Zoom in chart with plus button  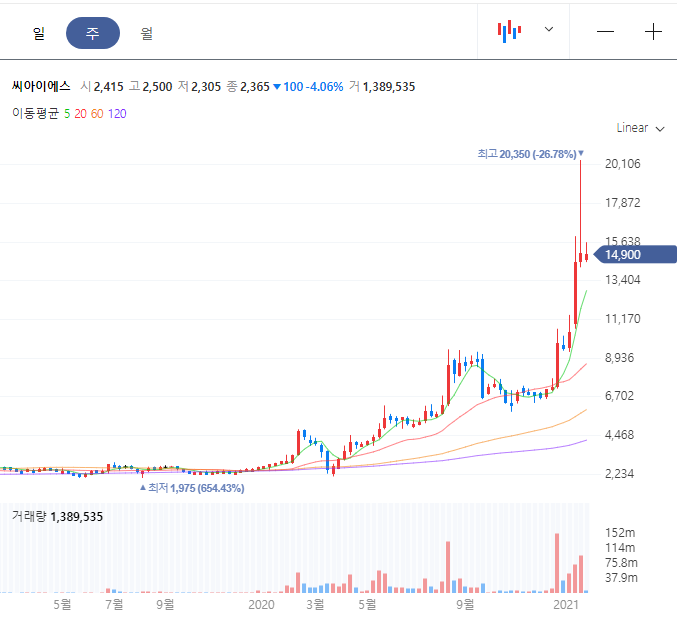[653, 32]
